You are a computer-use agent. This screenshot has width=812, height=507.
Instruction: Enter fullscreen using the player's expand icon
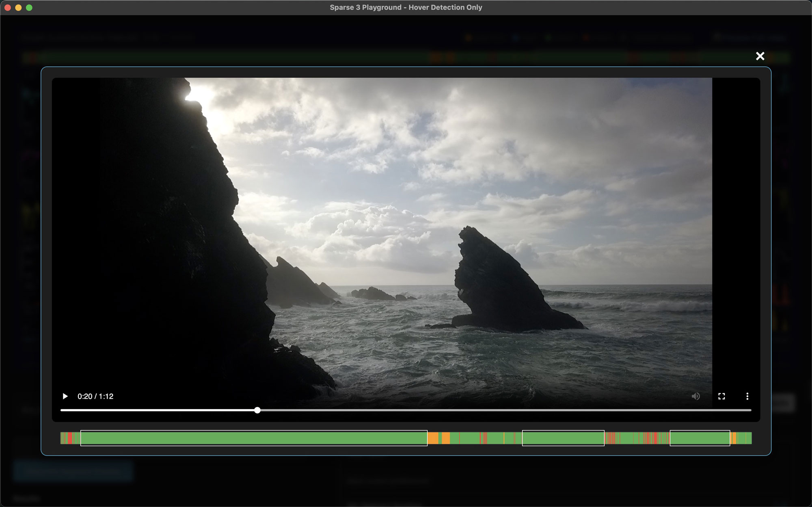click(x=721, y=396)
